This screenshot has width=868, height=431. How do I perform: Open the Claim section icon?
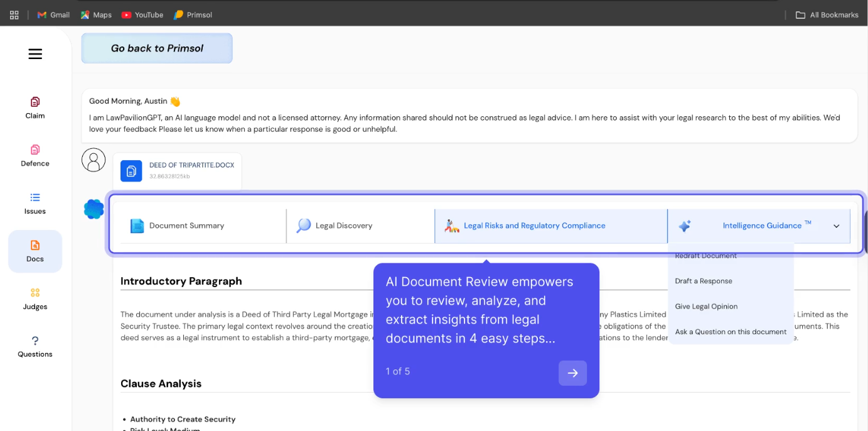(x=35, y=102)
